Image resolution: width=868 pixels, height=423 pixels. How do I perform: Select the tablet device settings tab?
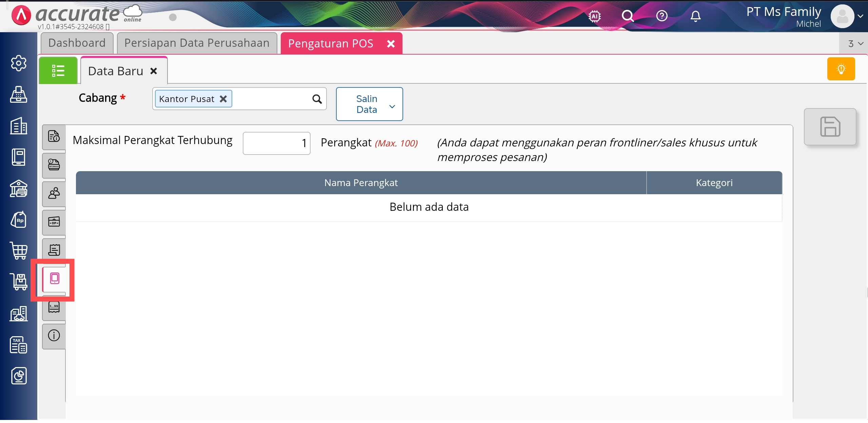(54, 279)
